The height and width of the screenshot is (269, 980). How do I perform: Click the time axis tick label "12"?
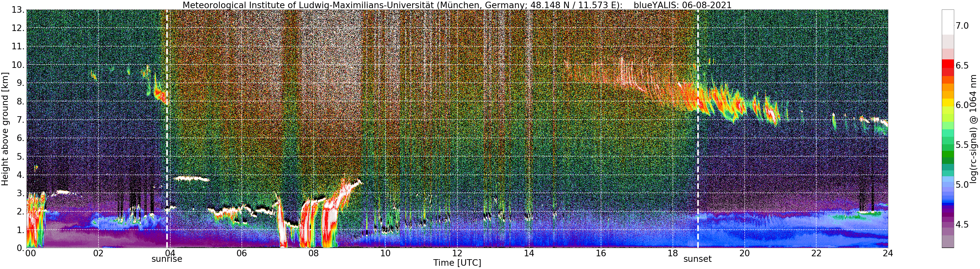pyautogui.click(x=457, y=253)
